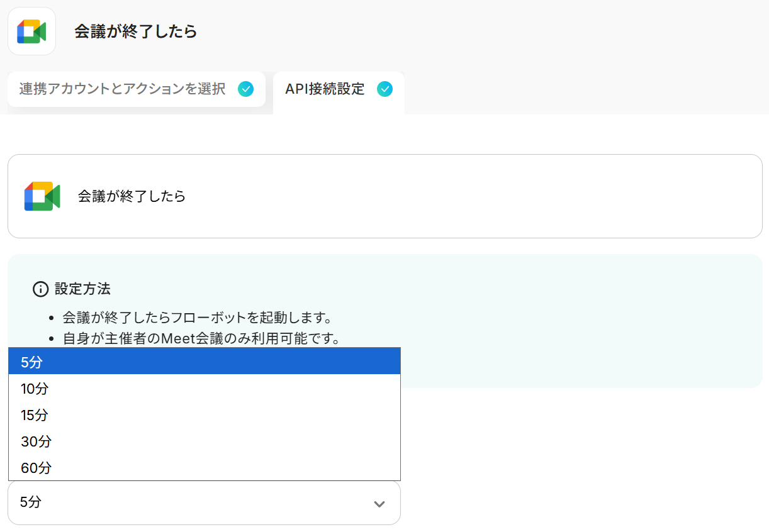Select the API接続設定 tab label
The height and width of the screenshot is (532, 769).
pyautogui.click(x=325, y=89)
